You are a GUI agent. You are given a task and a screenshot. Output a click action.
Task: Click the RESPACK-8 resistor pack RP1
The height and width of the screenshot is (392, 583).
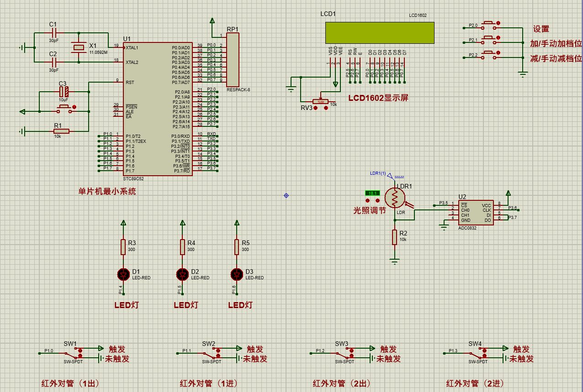[x=233, y=60]
